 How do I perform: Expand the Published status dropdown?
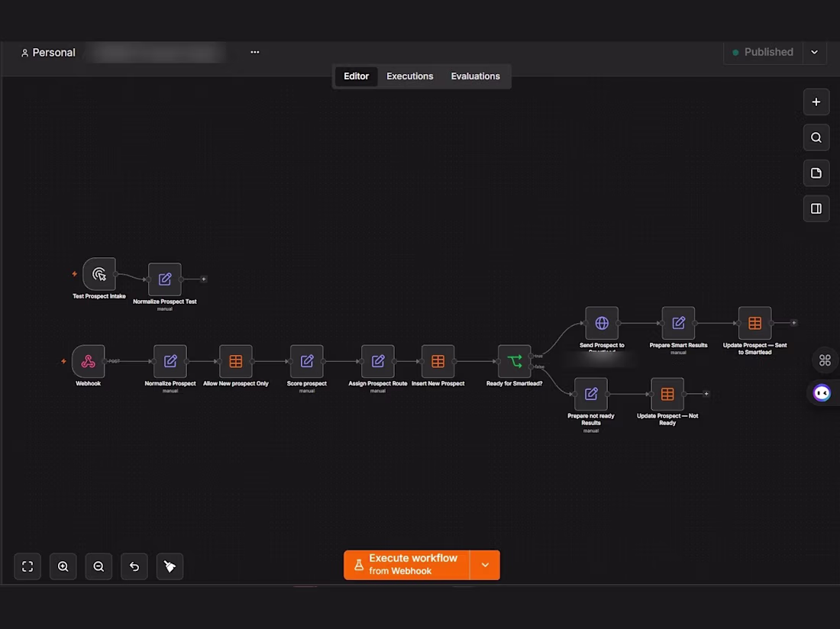(814, 53)
